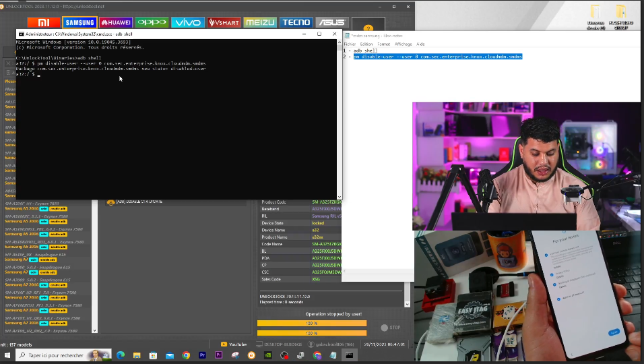Open Adobe Premiere Pro from taskbar
The width and height of the screenshot is (644, 364).
pyautogui.click(x=202, y=355)
